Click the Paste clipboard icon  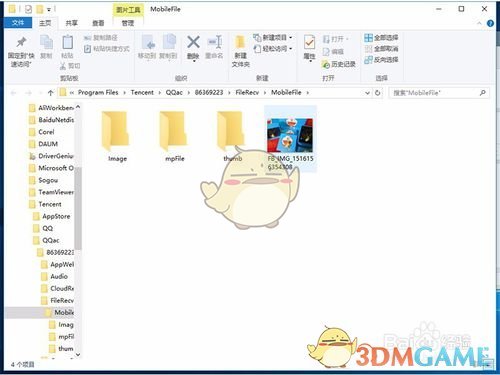click(68, 43)
